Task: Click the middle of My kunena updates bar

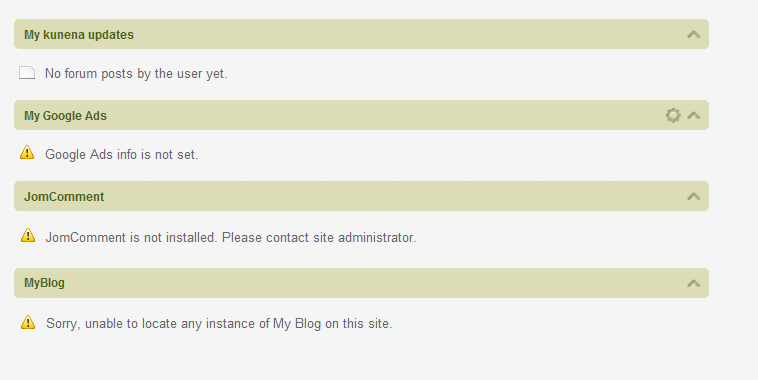Action: click(361, 34)
